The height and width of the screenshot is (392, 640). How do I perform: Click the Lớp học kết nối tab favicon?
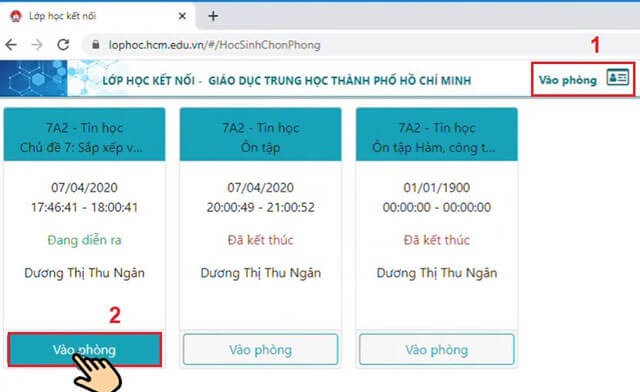[16, 16]
